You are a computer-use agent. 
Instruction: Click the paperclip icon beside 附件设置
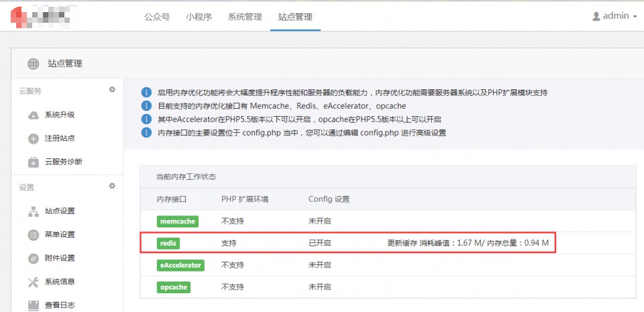coord(33,258)
